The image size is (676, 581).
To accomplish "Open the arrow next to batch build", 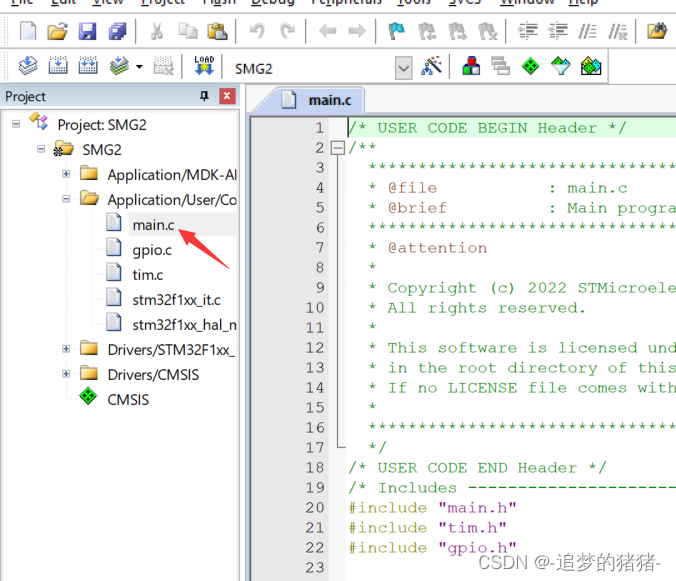I will click(139, 67).
